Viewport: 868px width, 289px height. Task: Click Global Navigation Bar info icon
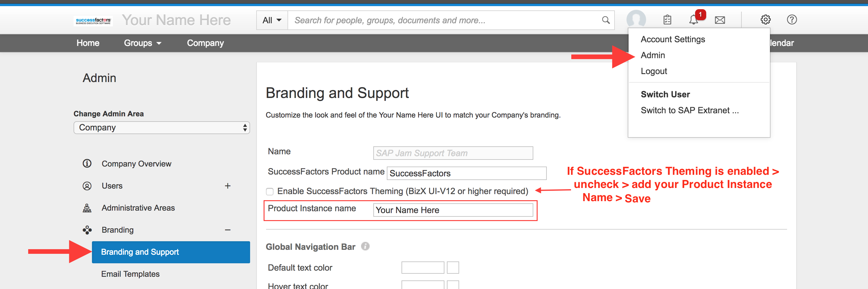click(365, 247)
